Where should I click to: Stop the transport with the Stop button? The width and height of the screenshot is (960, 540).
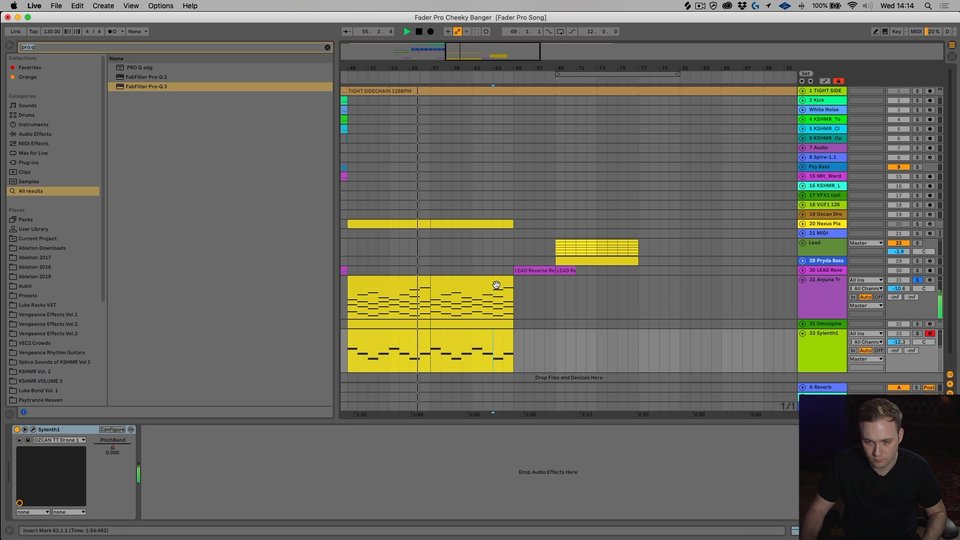click(x=419, y=31)
